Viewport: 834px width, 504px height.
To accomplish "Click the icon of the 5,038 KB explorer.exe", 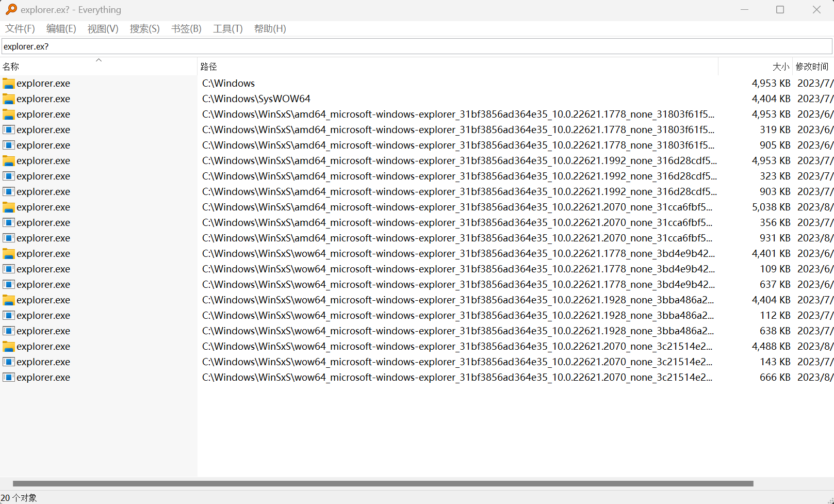I will pyautogui.click(x=9, y=207).
